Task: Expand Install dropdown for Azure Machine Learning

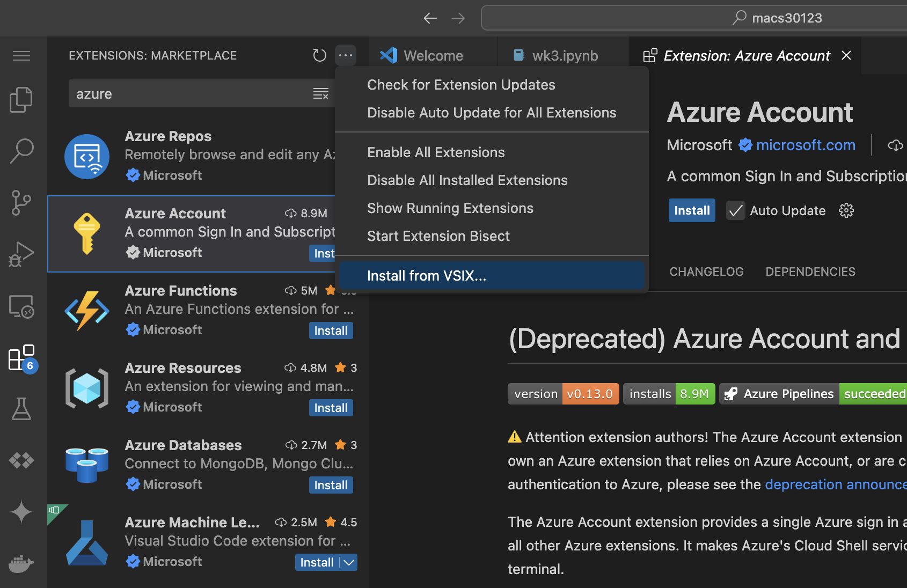Action: point(349,562)
